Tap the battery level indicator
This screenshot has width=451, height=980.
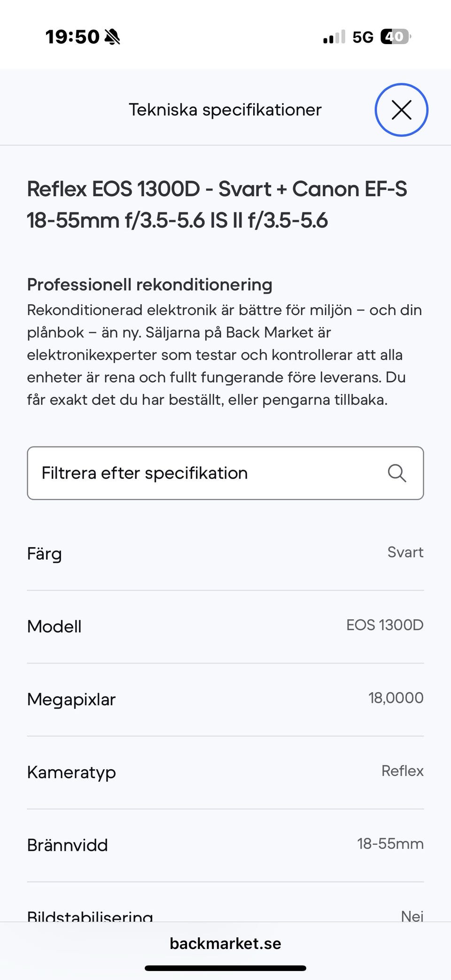(x=395, y=37)
